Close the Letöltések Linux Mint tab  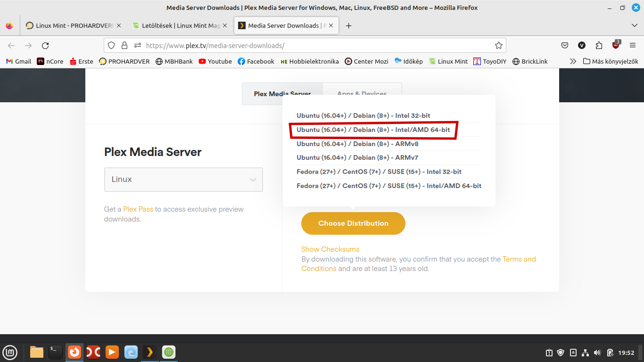(x=225, y=26)
